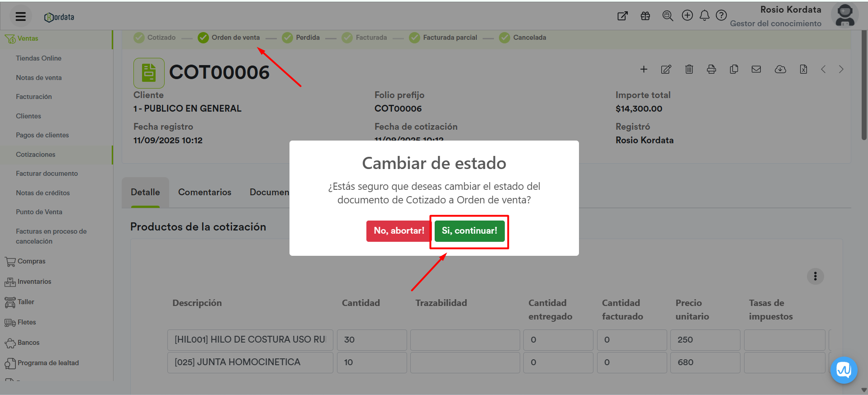Expand the Compras sidebar section

coord(31,261)
